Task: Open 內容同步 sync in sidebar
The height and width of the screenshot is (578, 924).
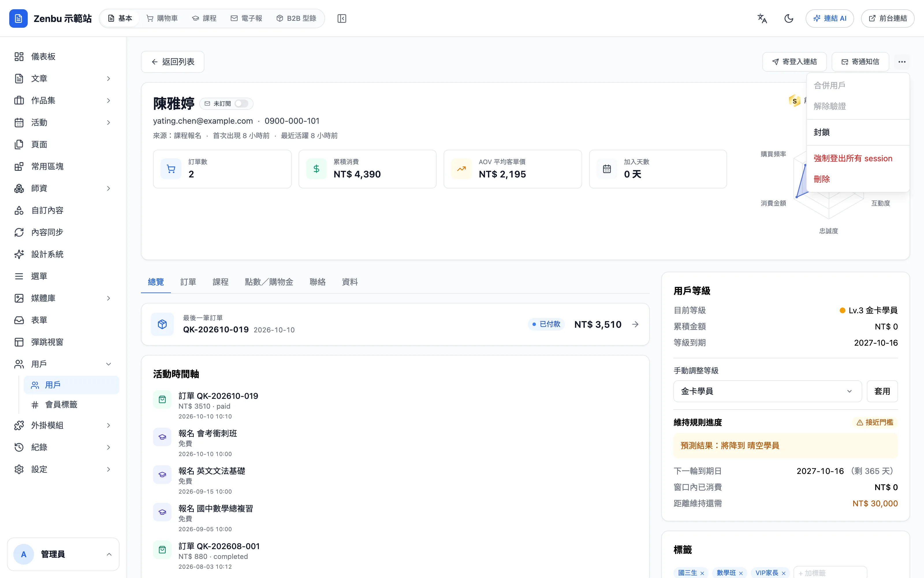Action: click(x=63, y=232)
